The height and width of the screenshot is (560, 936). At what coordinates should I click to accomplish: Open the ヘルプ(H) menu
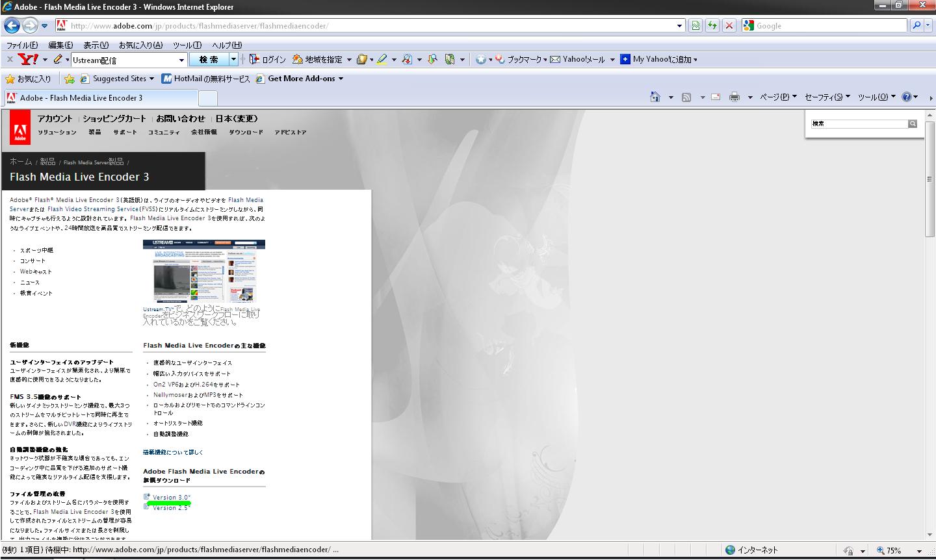(227, 45)
